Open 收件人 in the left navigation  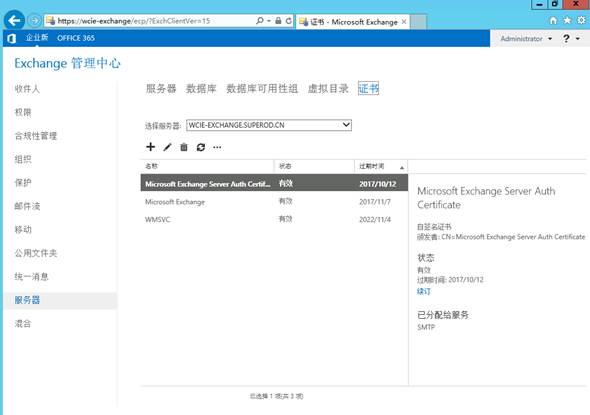(x=27, y=89)
